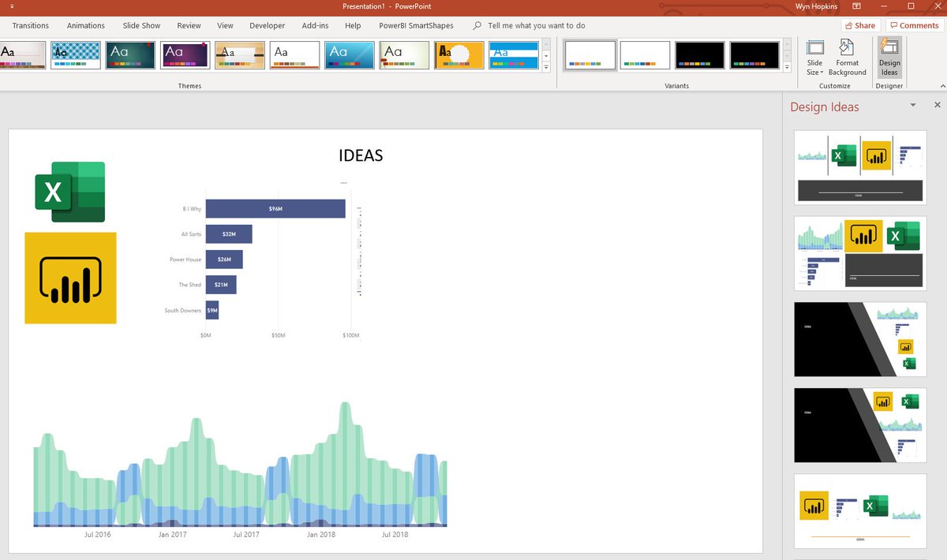Apply the bright blue diagonal theme

pos(350,55)
